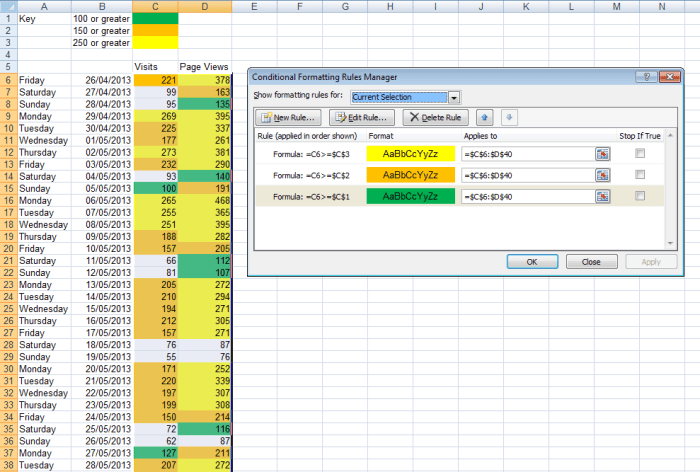The height and width of the screenshot is (472, 700).
Task: Open range selector for the orange rule
Action: pos(602,175)
